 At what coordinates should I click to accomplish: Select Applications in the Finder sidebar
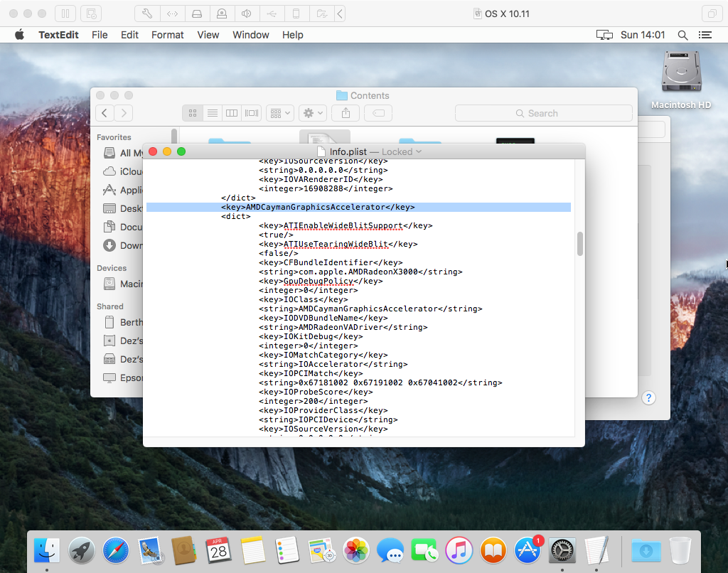click(122, 190)
